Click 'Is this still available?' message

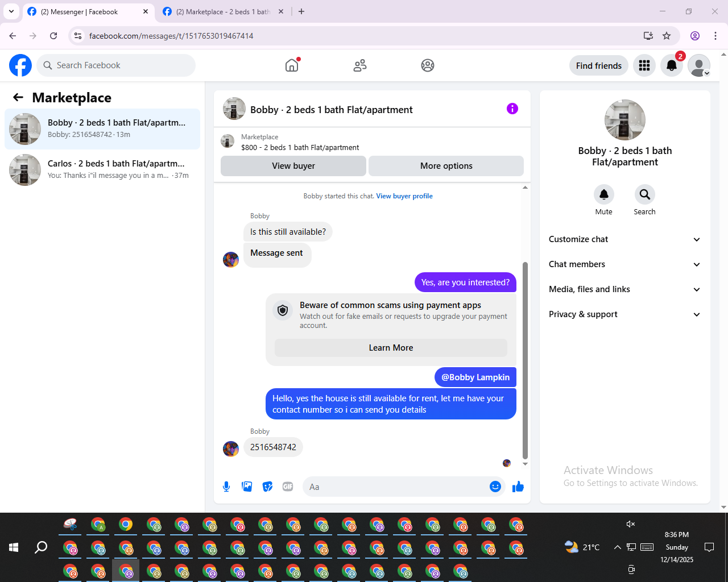point(288,232)
